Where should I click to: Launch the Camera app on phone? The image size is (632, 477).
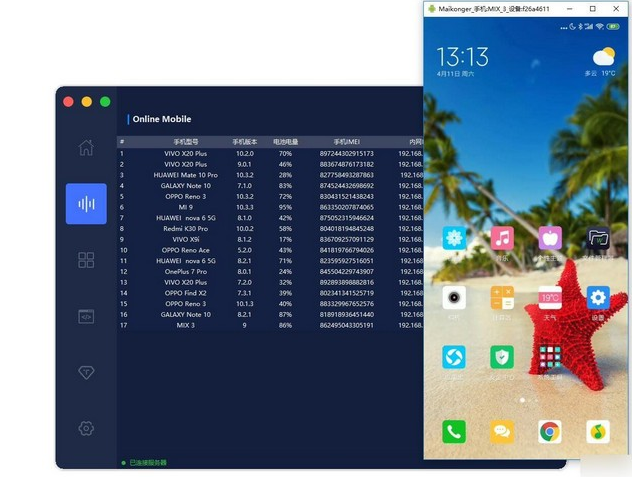coord(454,298)
